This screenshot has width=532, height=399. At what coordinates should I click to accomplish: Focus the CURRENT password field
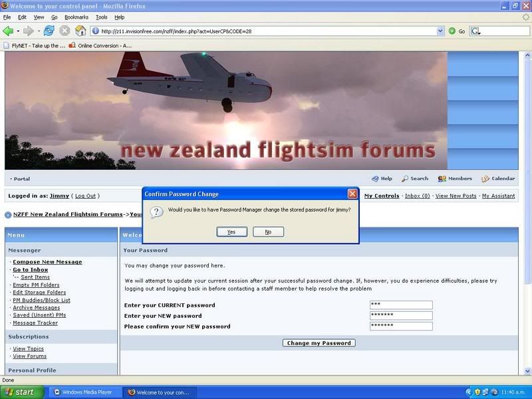coord(401,305)
